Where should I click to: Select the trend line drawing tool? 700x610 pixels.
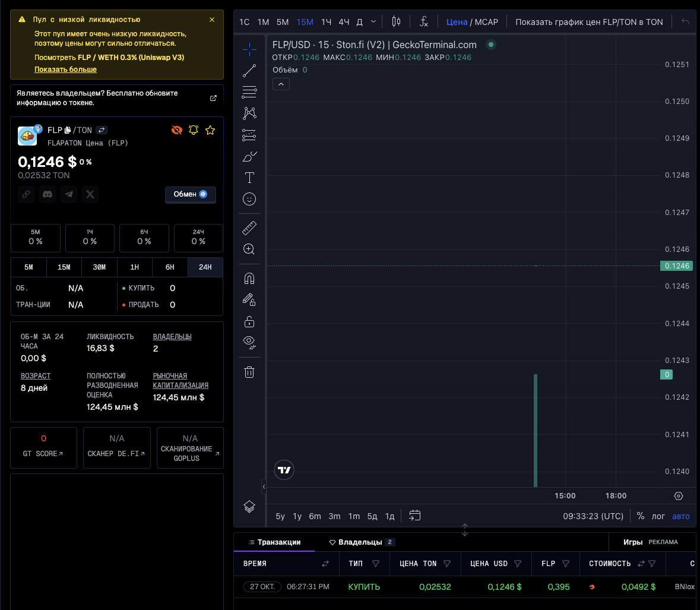coord(249,71)
